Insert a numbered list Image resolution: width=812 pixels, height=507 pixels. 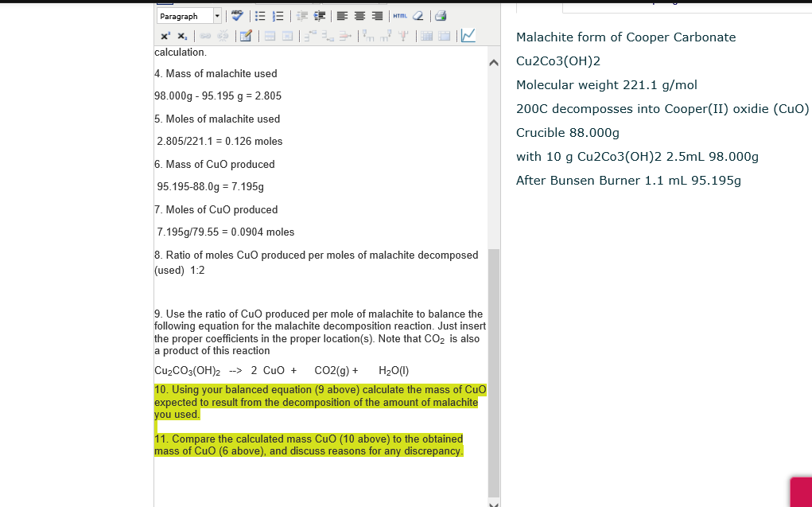(277, 15)
